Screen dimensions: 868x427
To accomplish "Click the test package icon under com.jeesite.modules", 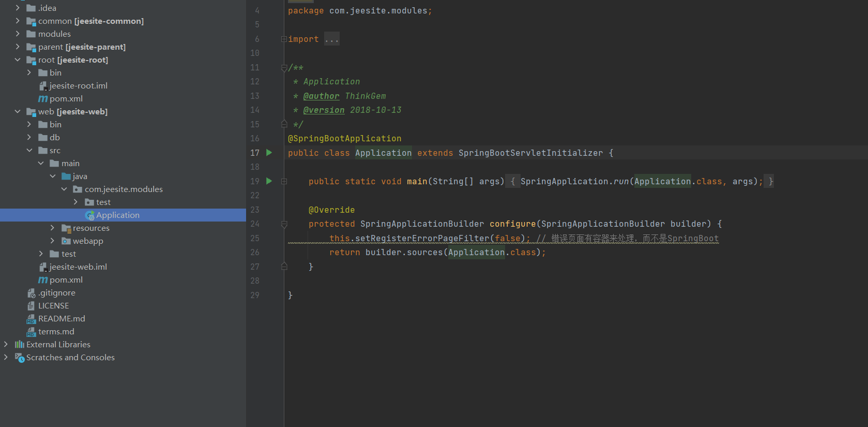I will pos(89,202).
